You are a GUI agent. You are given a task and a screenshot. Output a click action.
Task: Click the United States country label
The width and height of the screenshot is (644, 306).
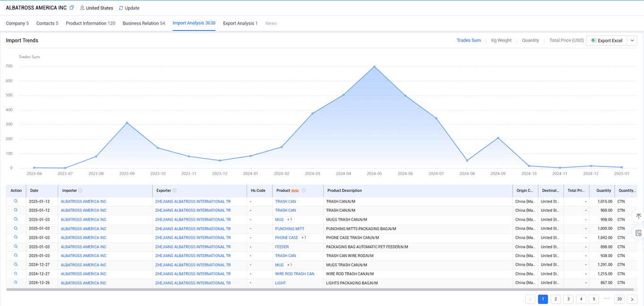99,8
